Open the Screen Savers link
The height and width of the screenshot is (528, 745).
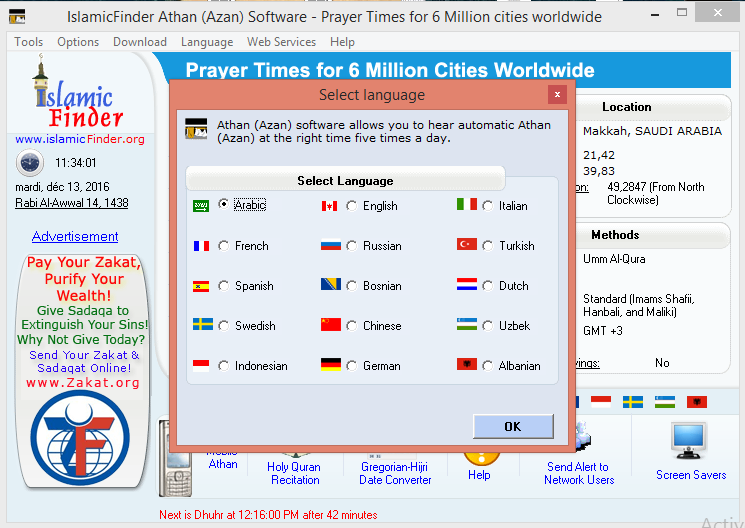(x=691, y=475)
